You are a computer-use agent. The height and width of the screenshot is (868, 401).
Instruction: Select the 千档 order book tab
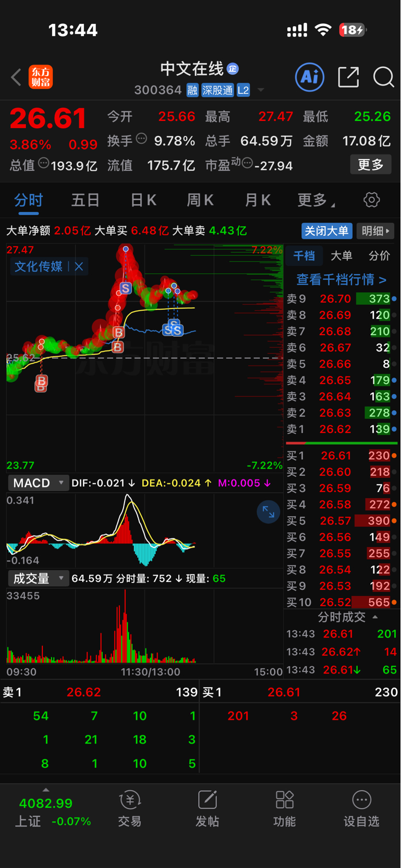(304, 255)
